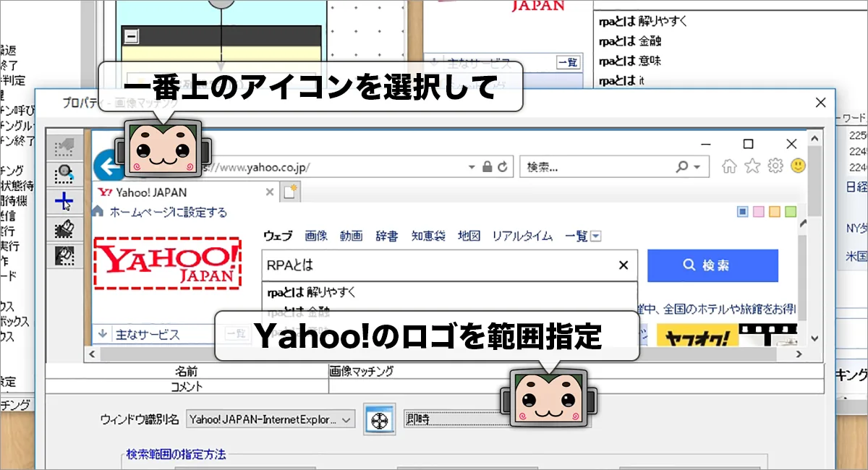Click the 一覧 button in the background browser
The width and height of the screenshot is (868, 470).
568,63
